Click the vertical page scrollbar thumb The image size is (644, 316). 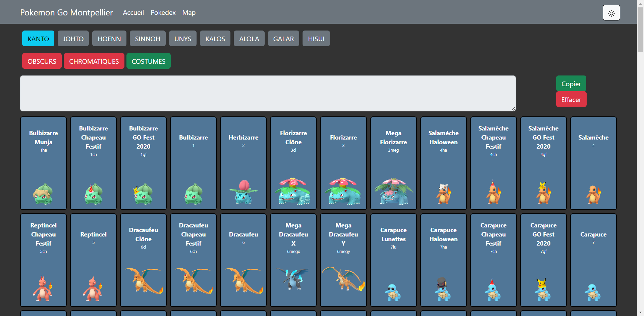click(x=640, y=30)
